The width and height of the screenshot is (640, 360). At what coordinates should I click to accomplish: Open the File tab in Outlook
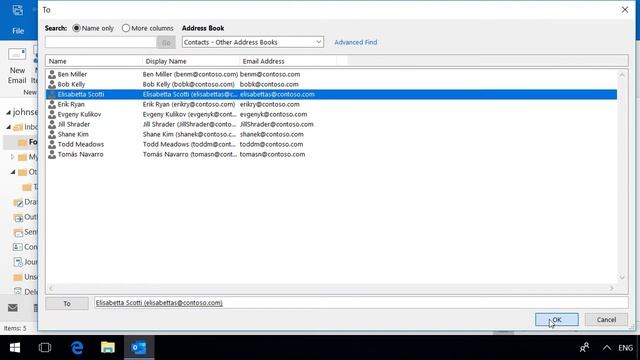pos(18,31)
